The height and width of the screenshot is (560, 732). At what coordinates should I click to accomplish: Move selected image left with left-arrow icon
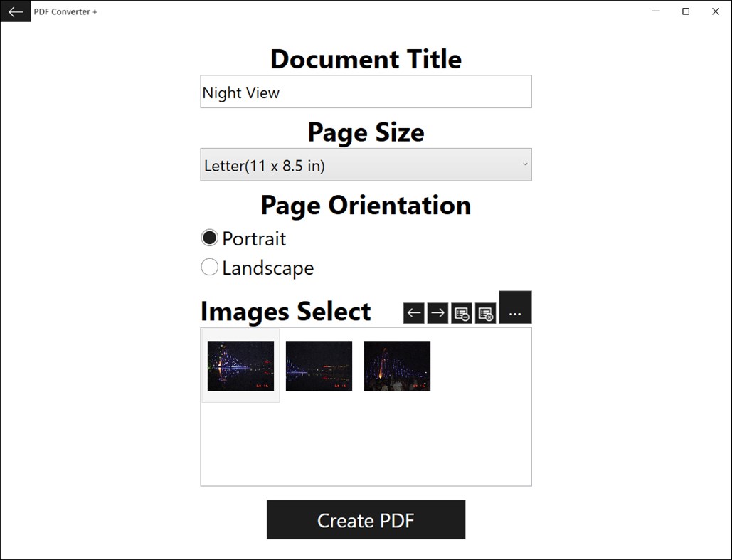coord(413,312)
